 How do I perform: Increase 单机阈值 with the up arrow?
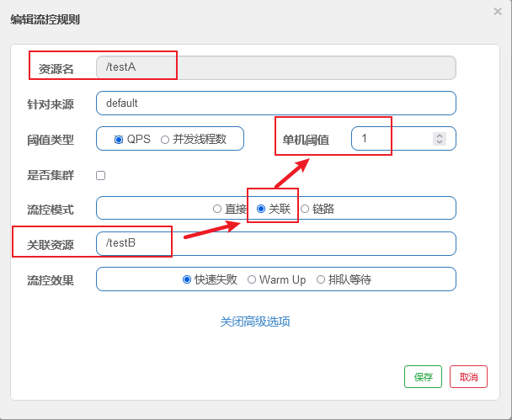click(439, 135)
